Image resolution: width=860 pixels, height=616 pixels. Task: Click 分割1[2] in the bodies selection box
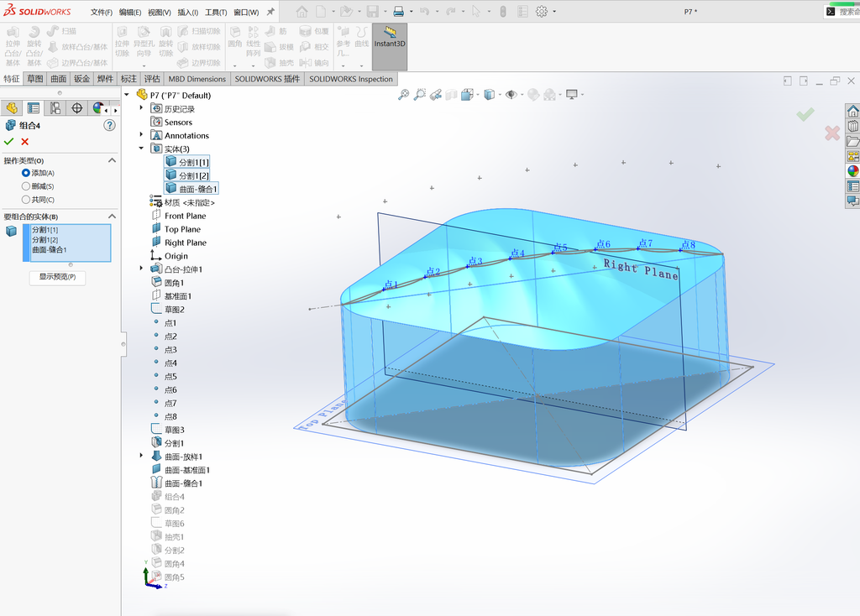click(x=45, y=240)
